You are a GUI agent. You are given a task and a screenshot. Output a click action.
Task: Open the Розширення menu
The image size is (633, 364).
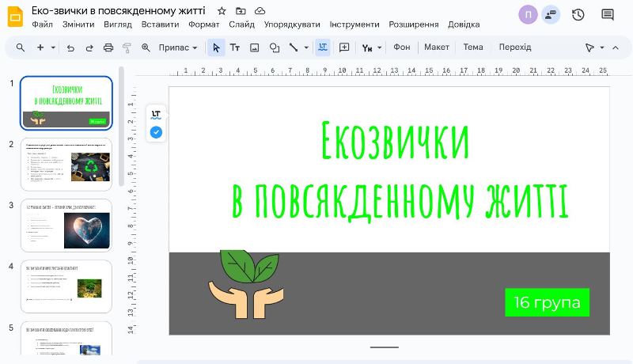click(x=413, y=25)
